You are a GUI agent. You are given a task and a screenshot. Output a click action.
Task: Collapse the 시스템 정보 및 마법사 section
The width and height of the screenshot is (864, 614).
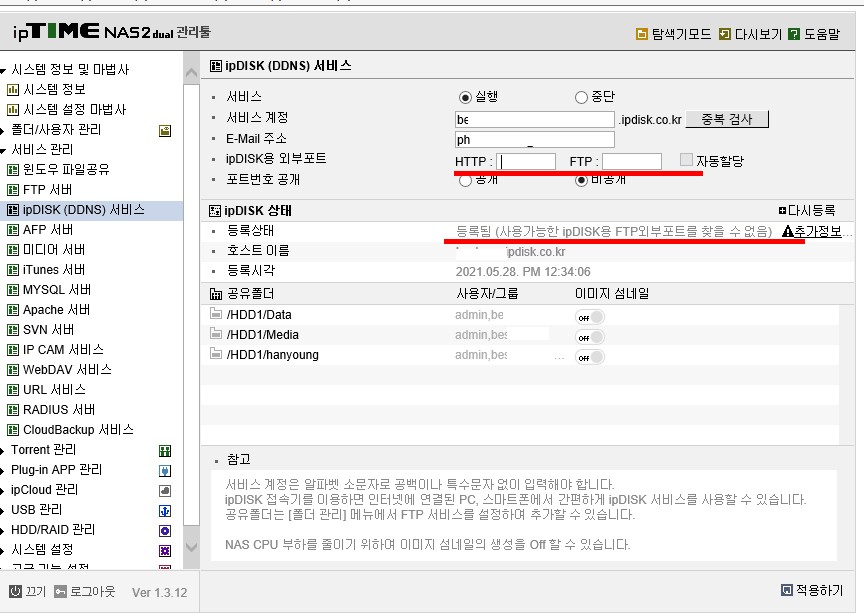(x=3, y=70)
